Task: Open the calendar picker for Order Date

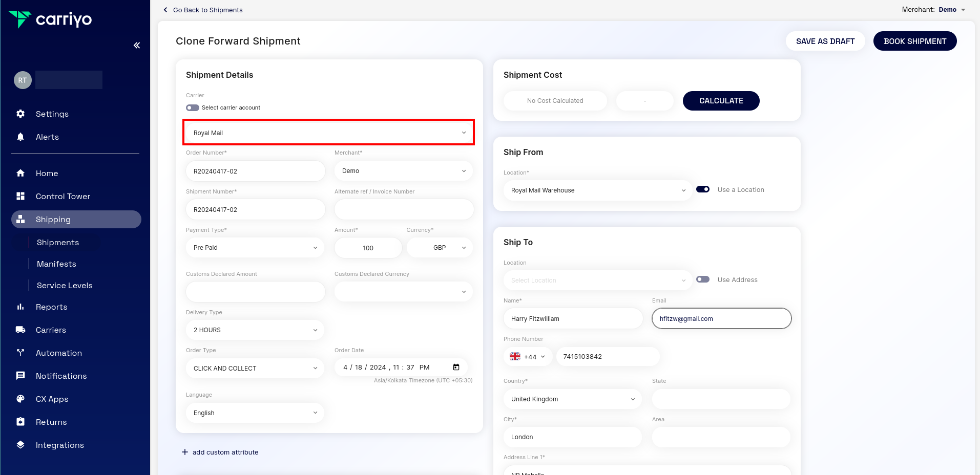Action: tap(456, 368)
